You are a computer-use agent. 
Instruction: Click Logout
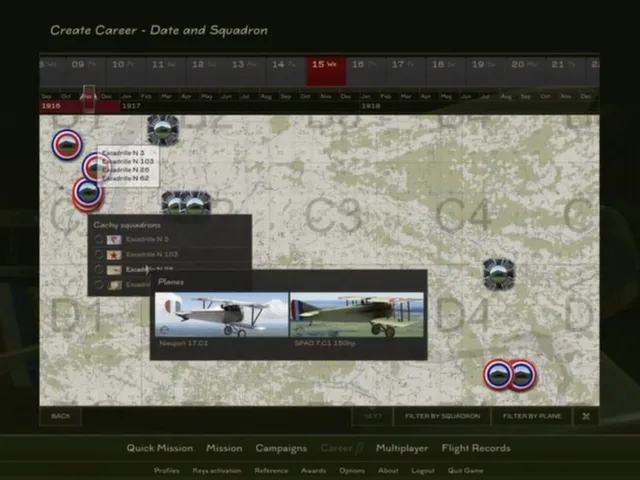click(423, 471)
